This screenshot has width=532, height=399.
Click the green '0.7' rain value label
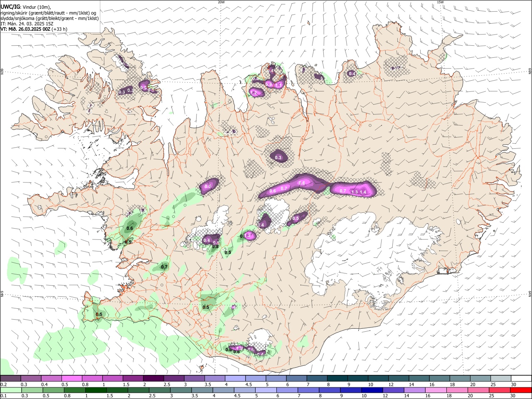164,267
